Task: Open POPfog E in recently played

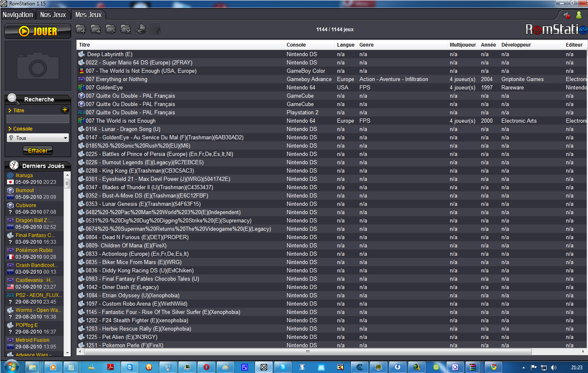Action: tap(35, 329)
